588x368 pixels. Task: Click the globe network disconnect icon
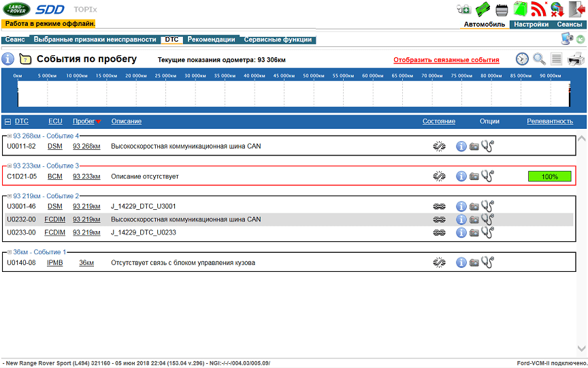pos(557,10)
